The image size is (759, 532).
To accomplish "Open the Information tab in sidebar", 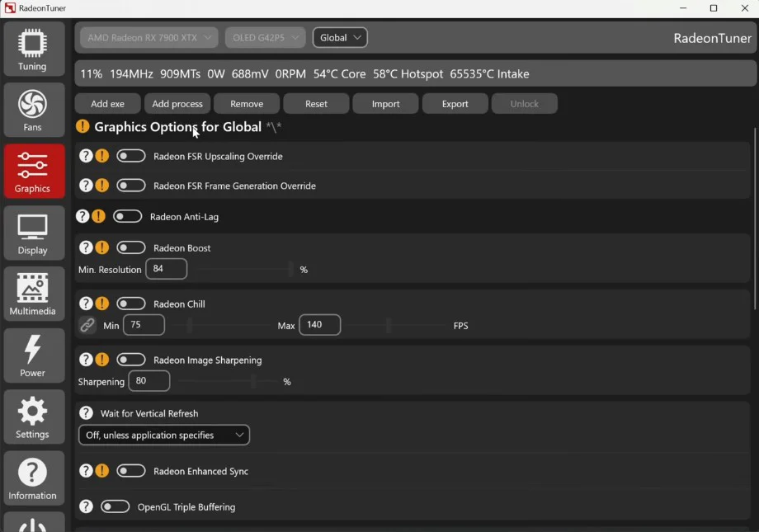I will (x=33, y=479).
